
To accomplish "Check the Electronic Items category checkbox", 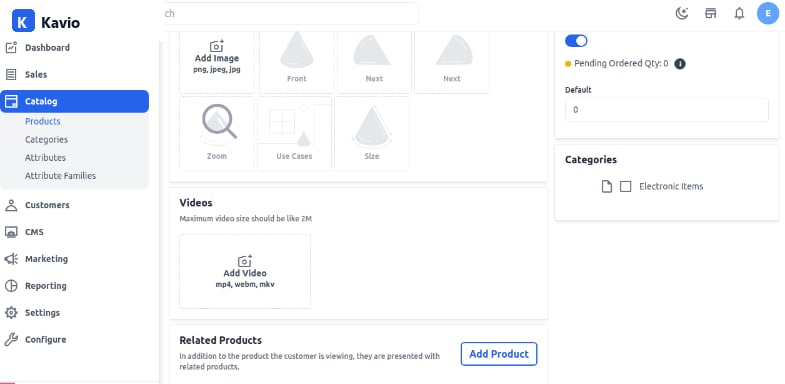I will point(625,187).
